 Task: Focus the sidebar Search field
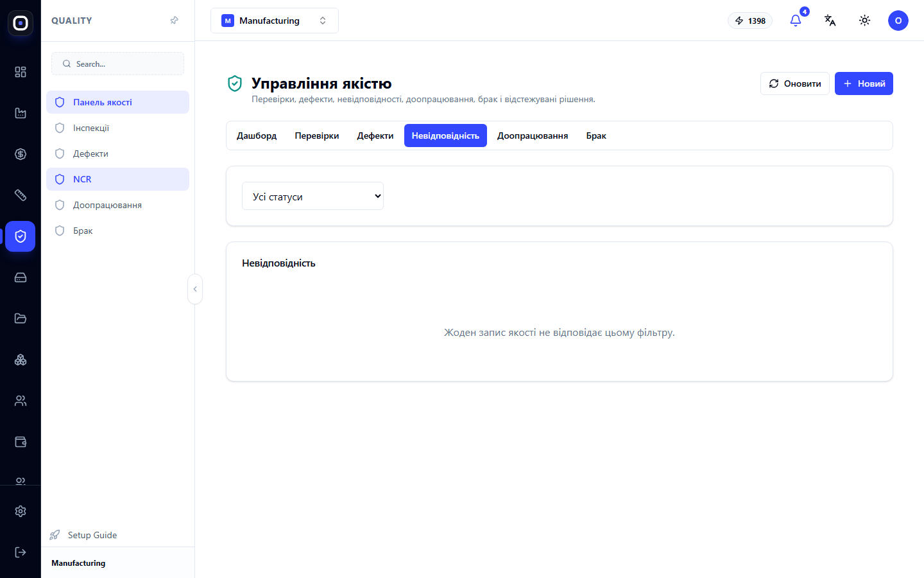point(117,64)
